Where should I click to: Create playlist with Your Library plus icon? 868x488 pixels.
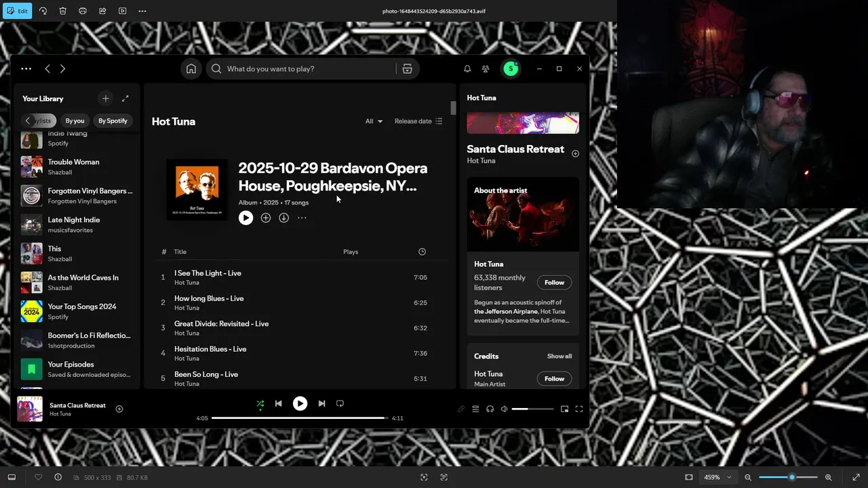(105, 98)
